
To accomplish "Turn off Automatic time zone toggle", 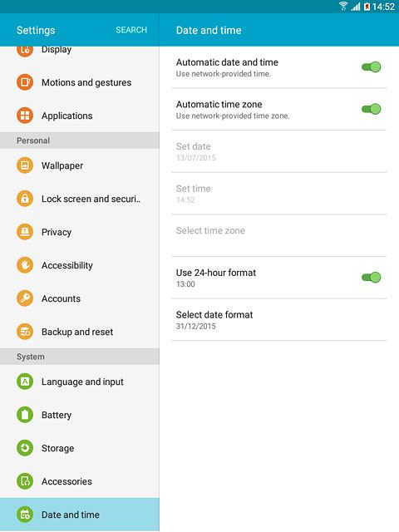I will (372, 109).
